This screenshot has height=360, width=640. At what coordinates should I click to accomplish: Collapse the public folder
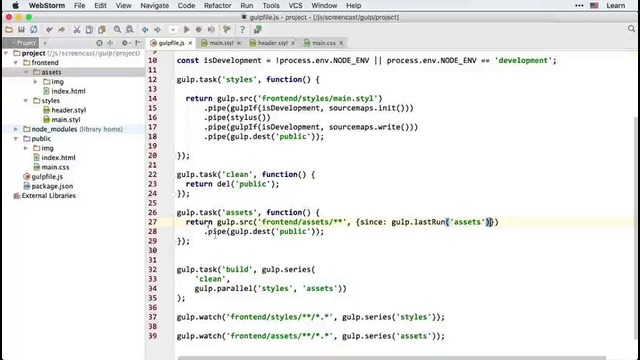point(16,138)
